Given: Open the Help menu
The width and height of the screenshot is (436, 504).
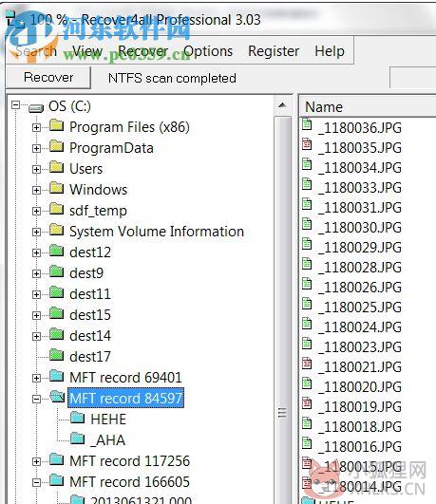Looking at the screenshot, I should pos(330,51).
